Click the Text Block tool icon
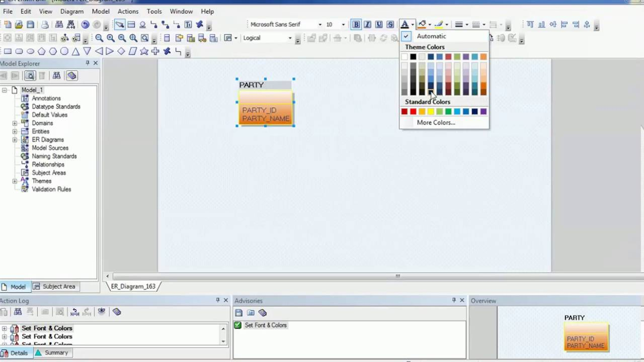Image resolution: width=644 pixels, height=362 pixels. [188, 24]
